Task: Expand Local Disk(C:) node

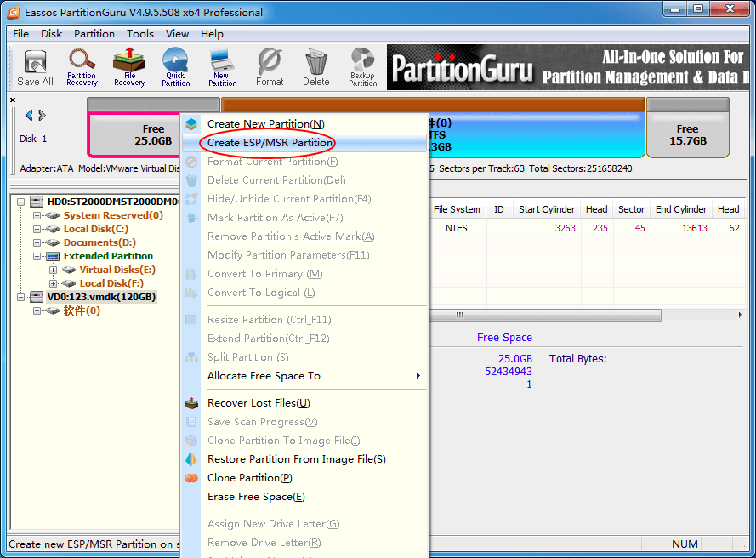Action: pyautogui.click(x=37, y=229)
